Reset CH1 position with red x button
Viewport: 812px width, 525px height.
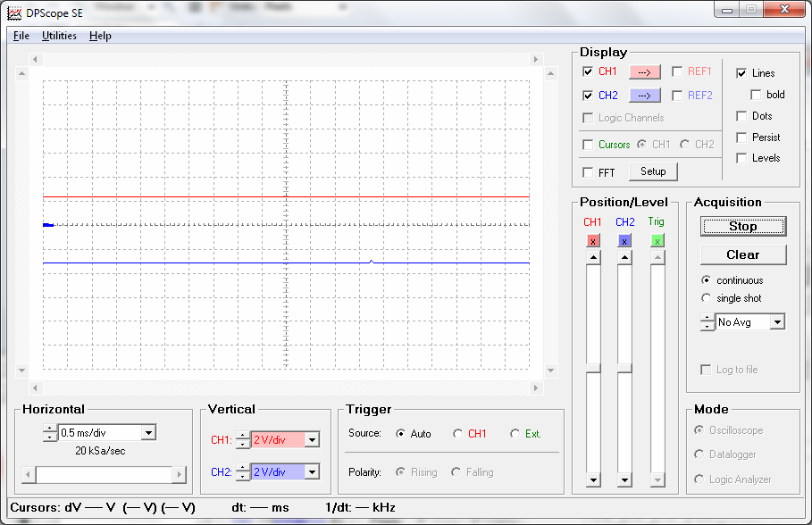[593, 241]
